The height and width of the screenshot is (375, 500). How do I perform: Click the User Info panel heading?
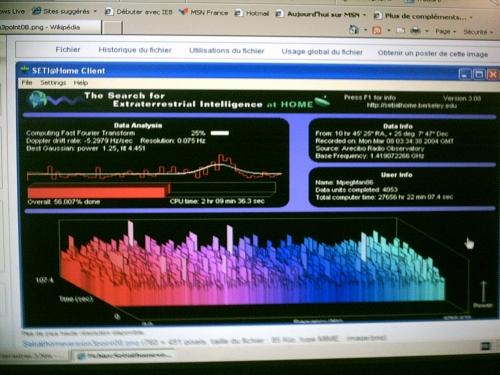tap(397, 175)
